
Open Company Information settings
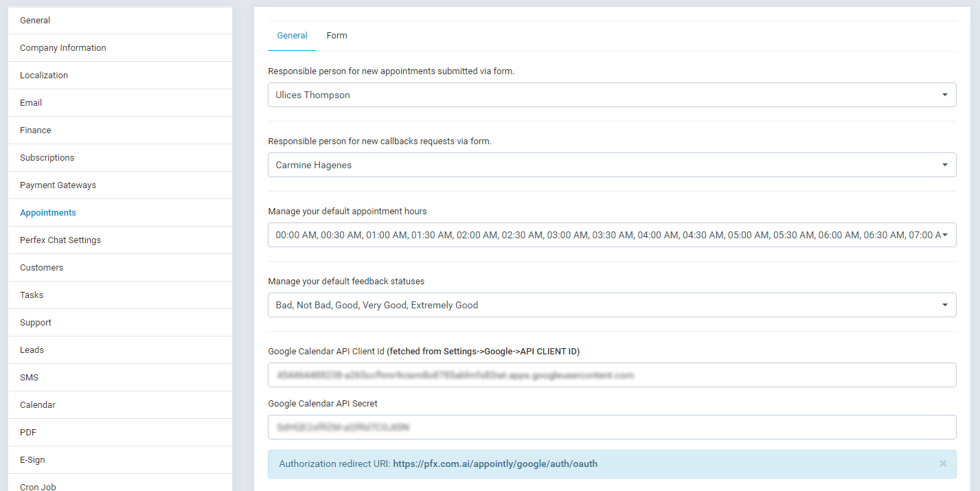pyautogui.click(x=62, y=47)
